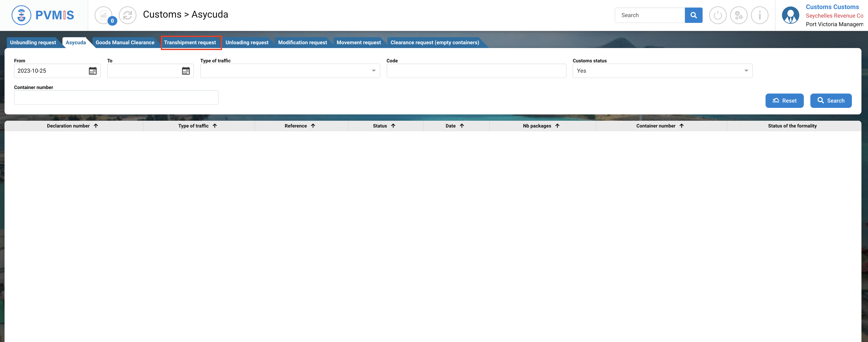Screen dimensions: 868x342
Task: Click the information icon
Action: pos(760,15)
